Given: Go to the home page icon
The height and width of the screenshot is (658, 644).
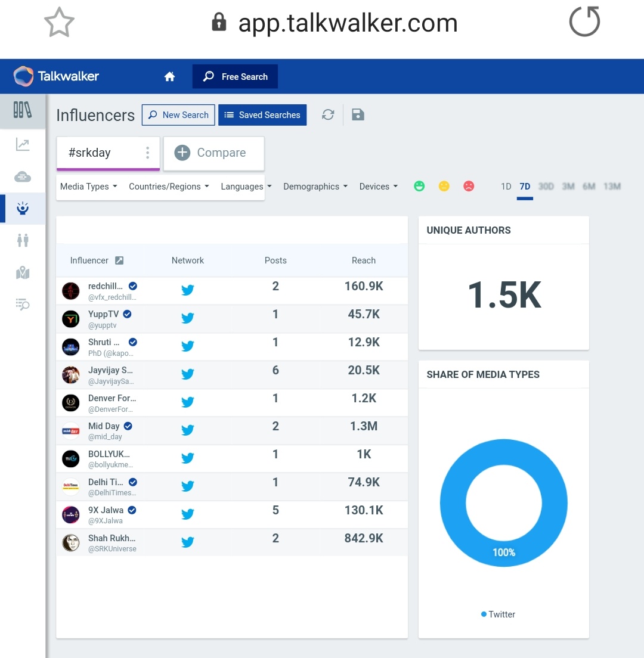Looking at the screenshot, I should pyautogui.click(x=169, y=76).
